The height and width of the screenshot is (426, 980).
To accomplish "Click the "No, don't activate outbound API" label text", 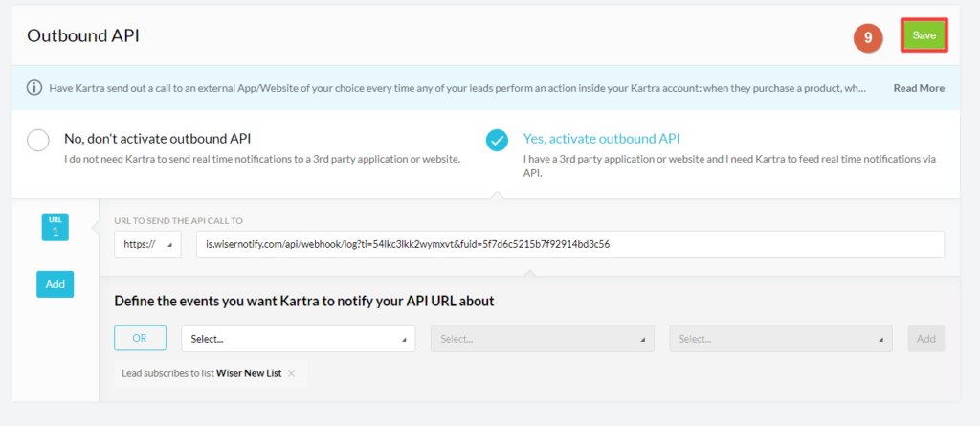I will point(163,138).
